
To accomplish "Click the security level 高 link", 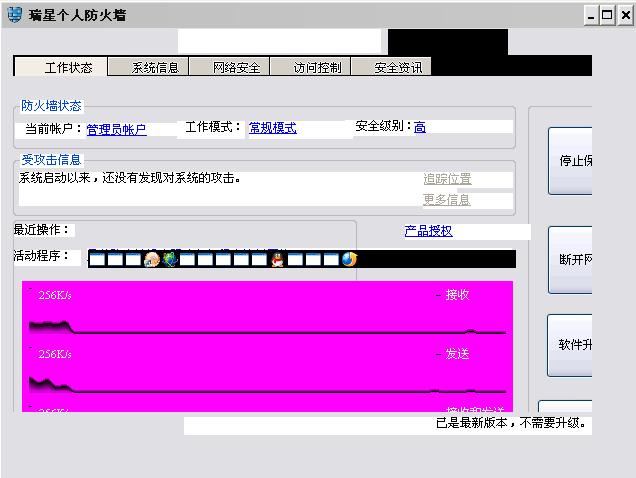I will [420, 127].
